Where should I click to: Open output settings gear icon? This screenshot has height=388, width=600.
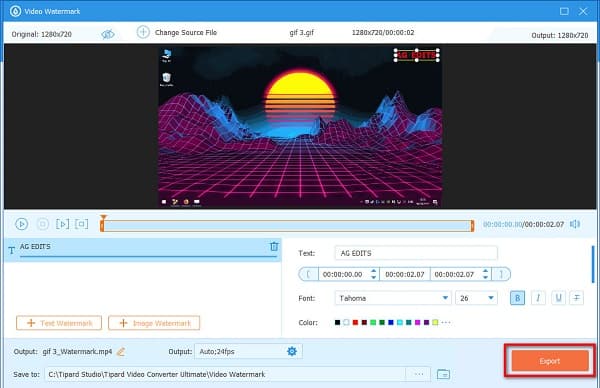pos(292,351)
